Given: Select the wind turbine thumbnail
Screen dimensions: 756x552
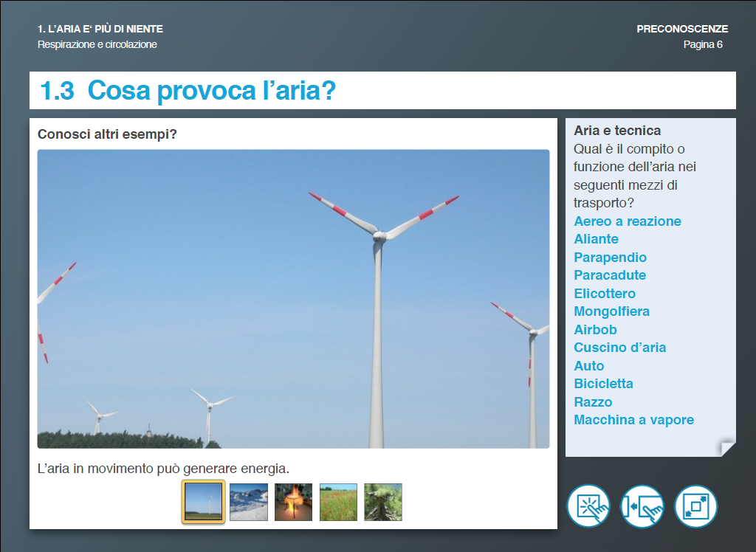Looking at the screenshot, I should [x=203, y=503].
